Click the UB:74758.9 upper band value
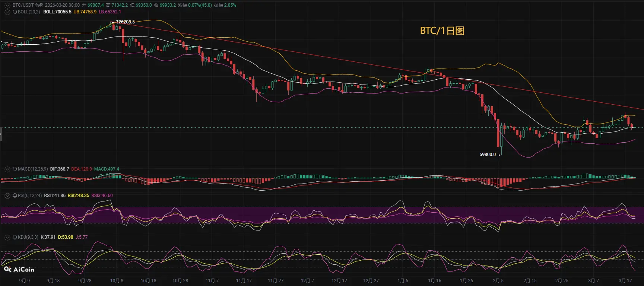644x286 pixels. tap(85, 12)
